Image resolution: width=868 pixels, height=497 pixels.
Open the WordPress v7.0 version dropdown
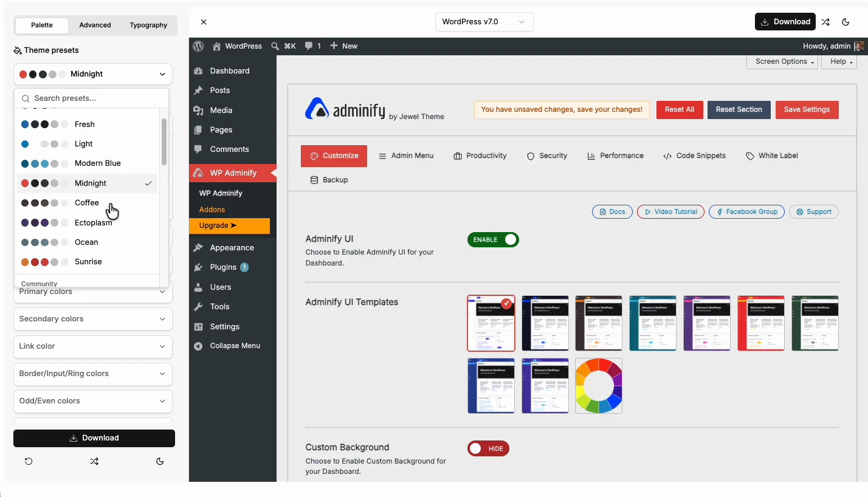(484, 22)
